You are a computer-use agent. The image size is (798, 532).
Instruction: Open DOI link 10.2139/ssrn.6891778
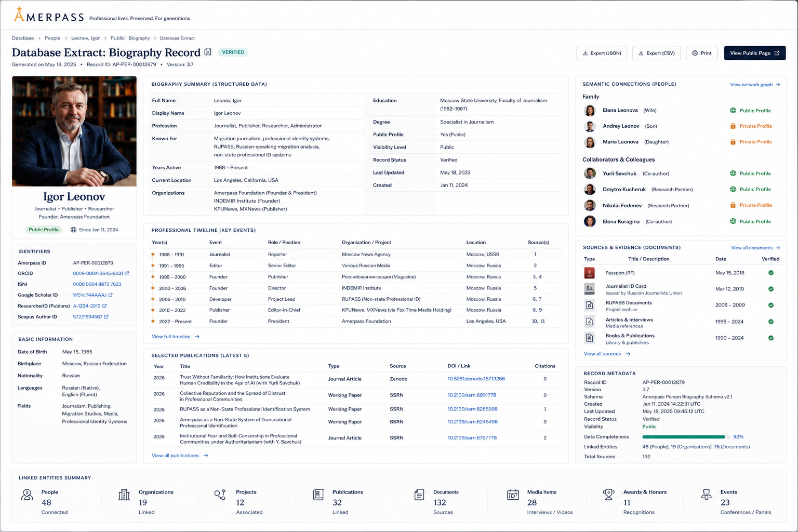[472, 395]
